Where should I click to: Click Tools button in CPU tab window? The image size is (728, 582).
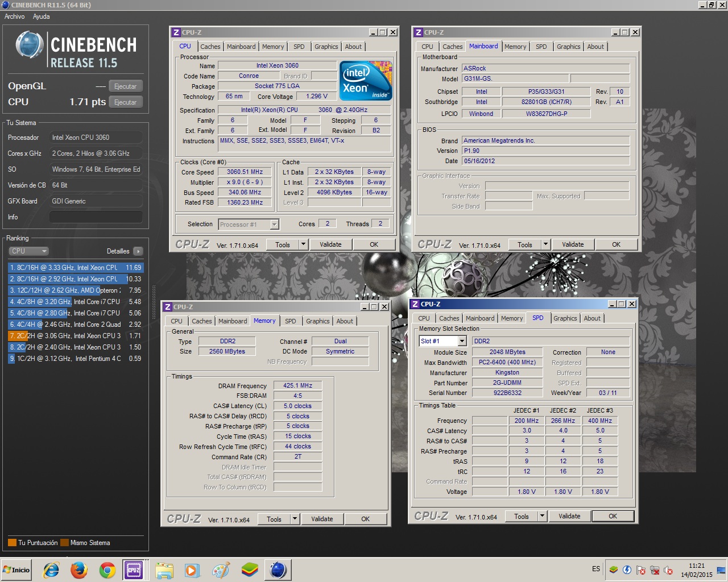click(283, 245)
